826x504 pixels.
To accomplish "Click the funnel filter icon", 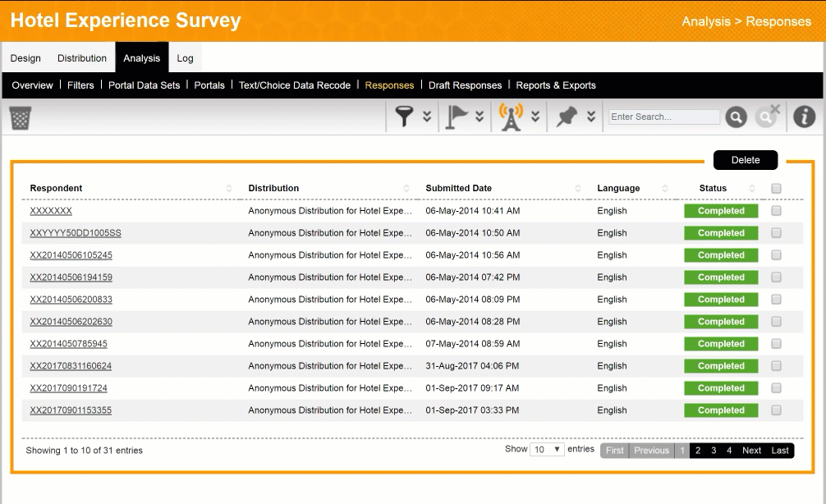I will click(x=403, y=117).
